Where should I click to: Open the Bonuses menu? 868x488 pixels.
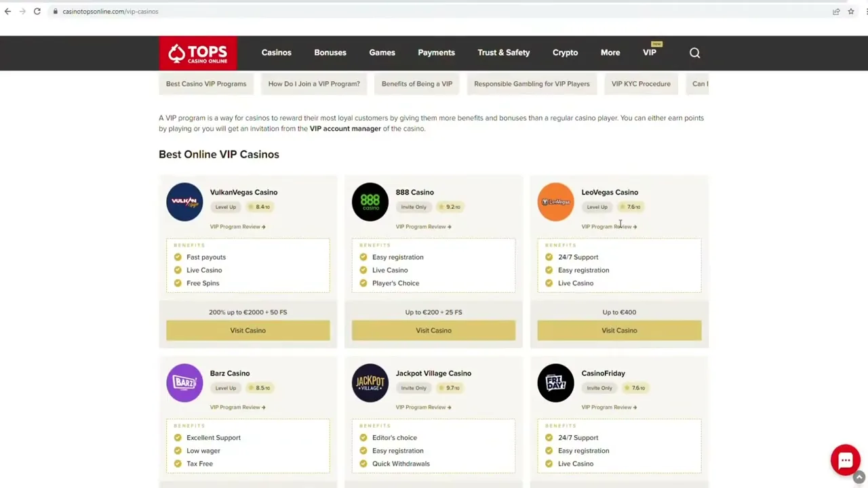(330, 53)
